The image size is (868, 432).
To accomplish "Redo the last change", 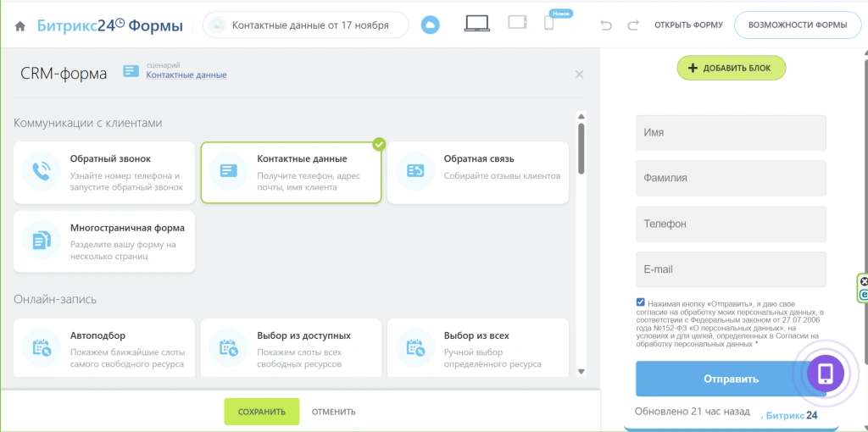I will coord(632,25).
